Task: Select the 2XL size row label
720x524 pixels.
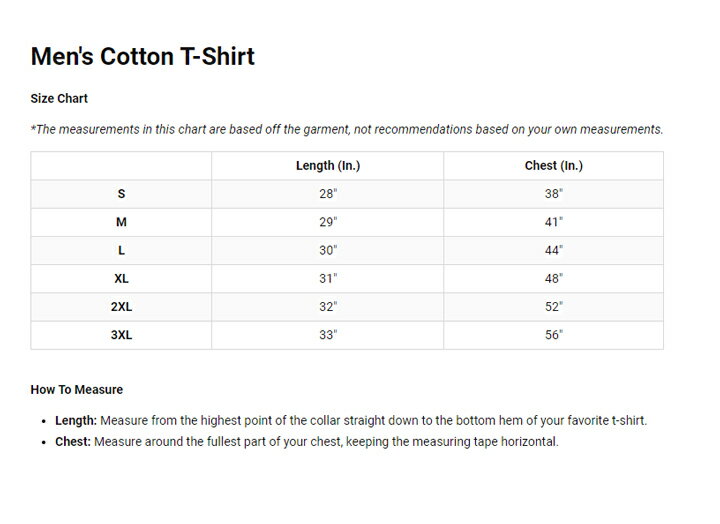Action: click(121, 307)
